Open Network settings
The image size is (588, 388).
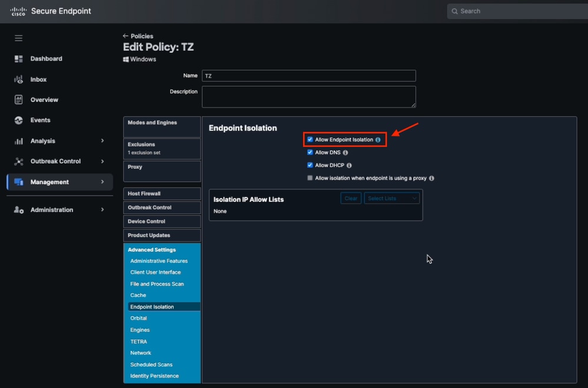pyautogui.click(x=141, y=353)
